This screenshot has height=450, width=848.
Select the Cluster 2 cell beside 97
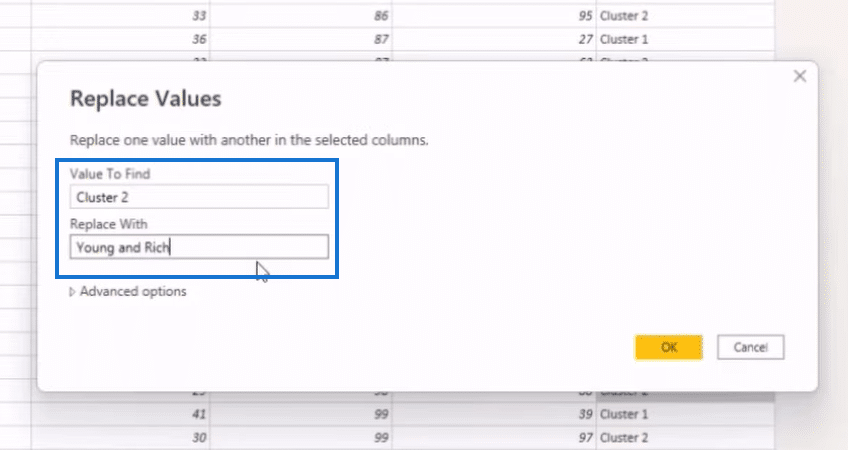(685, 437)
